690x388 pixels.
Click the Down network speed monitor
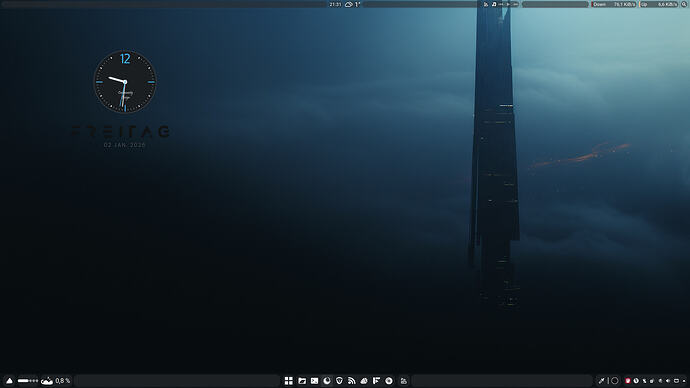(x=613, y=4)
